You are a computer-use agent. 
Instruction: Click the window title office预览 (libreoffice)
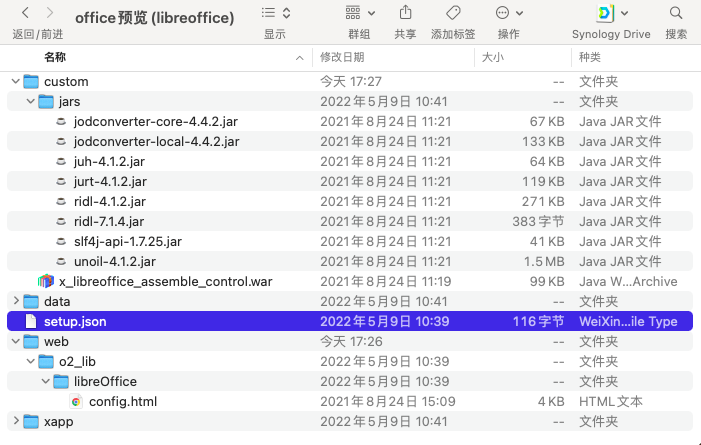pos(155,18)
